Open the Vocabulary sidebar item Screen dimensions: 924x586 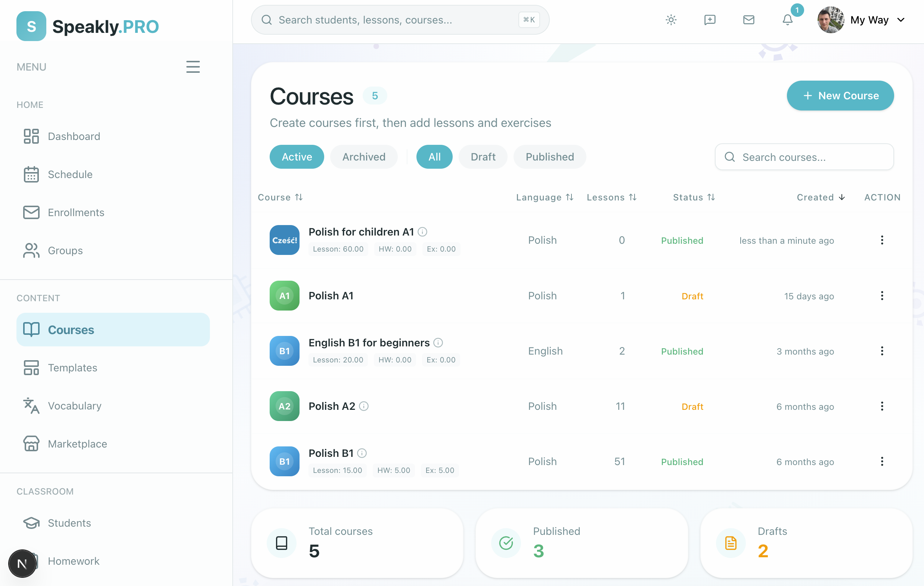click(74, 406)
